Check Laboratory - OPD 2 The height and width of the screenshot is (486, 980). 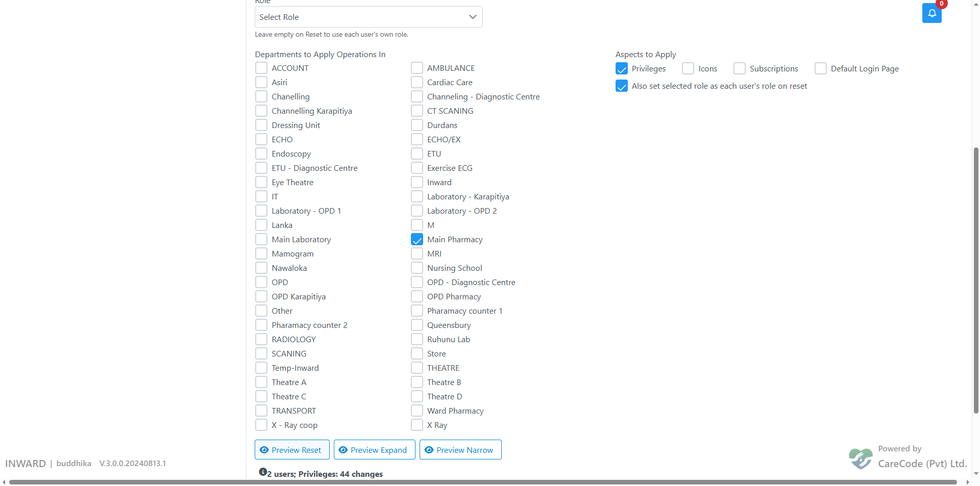(x=416, y=211)
